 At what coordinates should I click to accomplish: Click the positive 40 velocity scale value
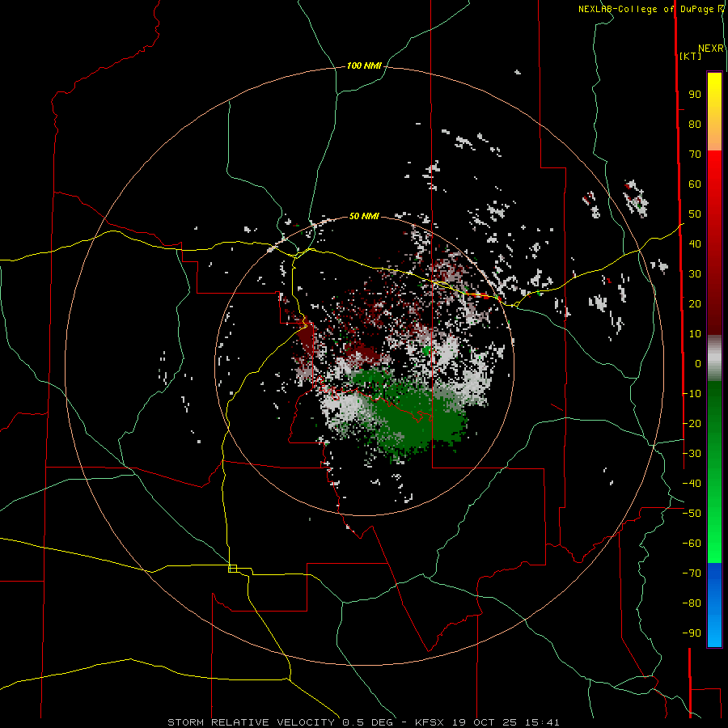[x=695, y=244]
